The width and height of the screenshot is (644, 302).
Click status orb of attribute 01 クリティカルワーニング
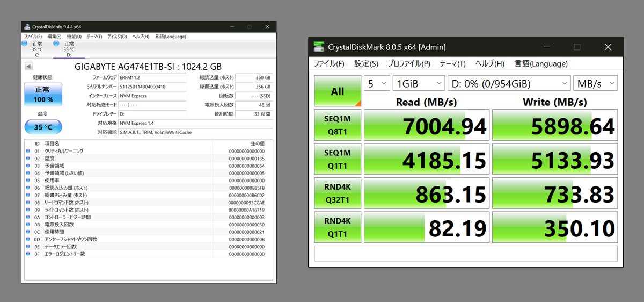tap(28, 151)
